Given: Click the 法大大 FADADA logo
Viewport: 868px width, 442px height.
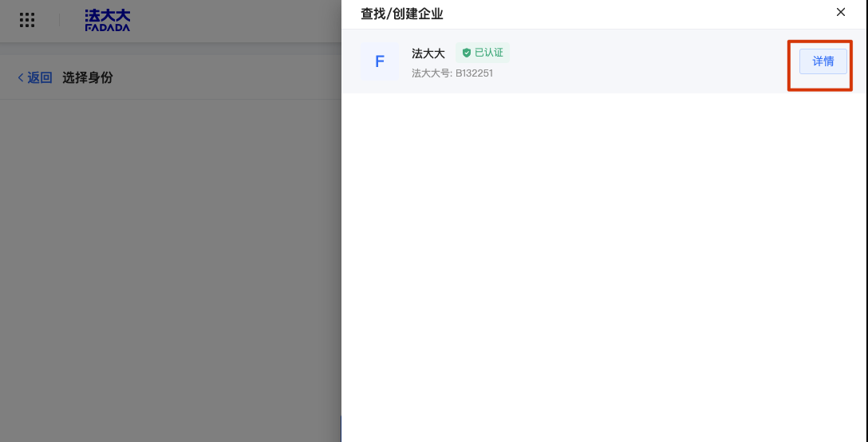Looking at the screenshot, I should (x=108, y=20).
